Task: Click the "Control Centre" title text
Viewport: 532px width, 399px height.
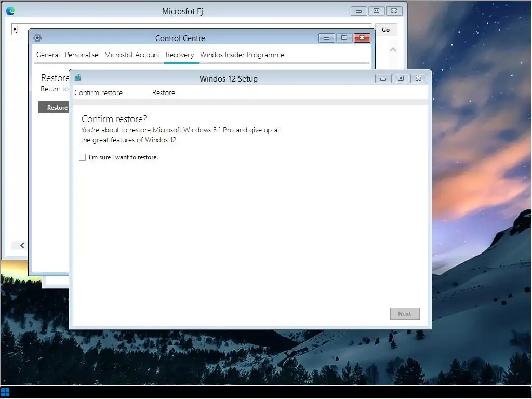Action: pos(180,38)
